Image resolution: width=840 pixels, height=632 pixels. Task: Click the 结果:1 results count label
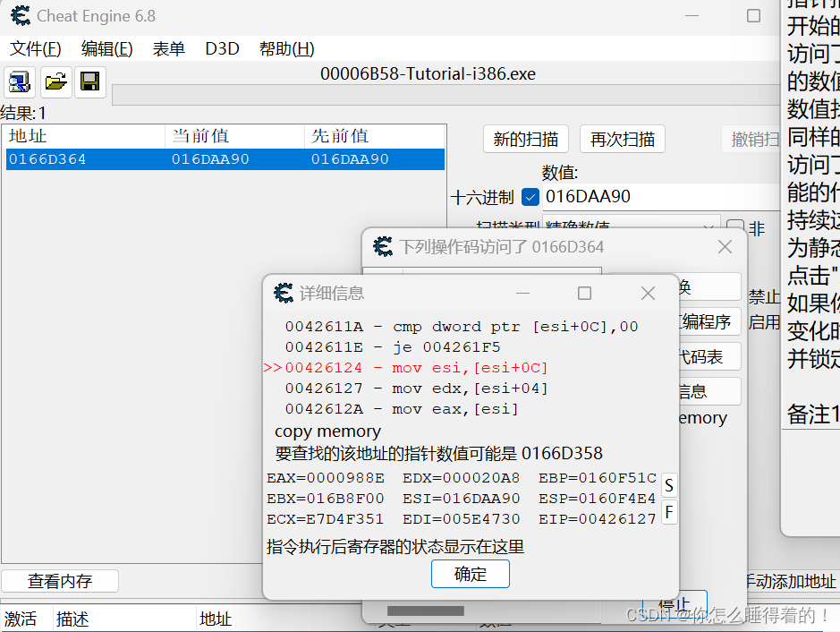pos(23,113)
